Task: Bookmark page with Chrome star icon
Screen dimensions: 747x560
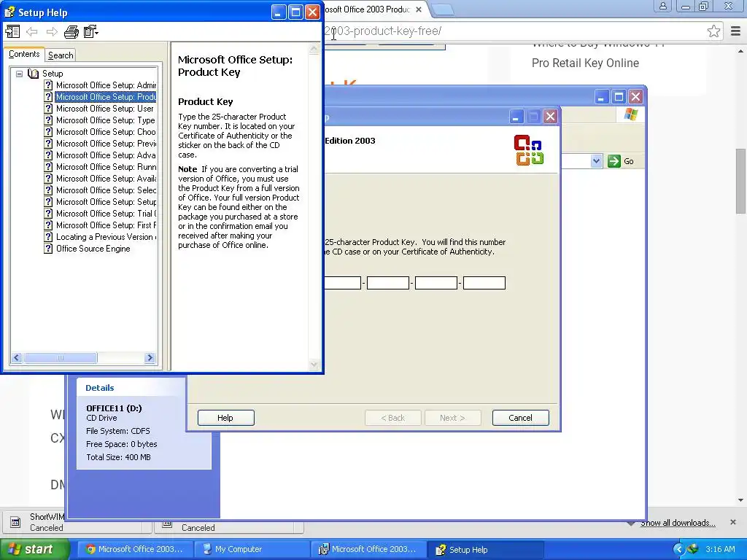Action: [713, 31]
